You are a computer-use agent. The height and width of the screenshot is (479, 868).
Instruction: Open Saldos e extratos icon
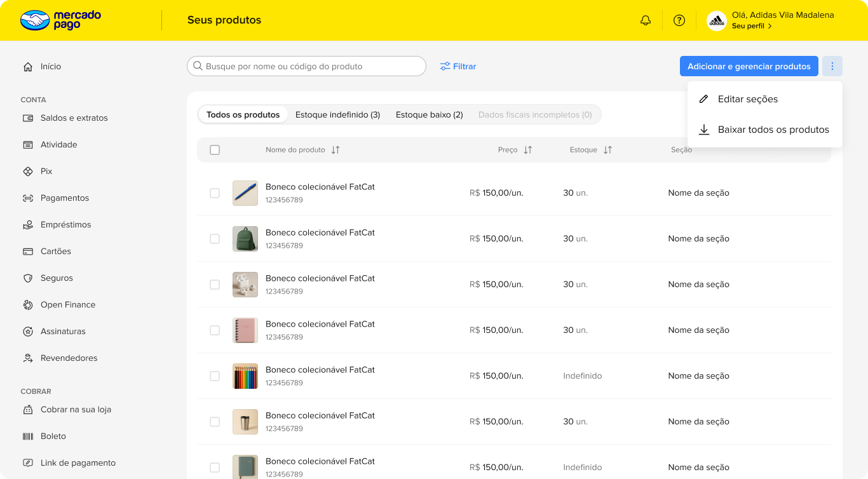coord(28,118)
